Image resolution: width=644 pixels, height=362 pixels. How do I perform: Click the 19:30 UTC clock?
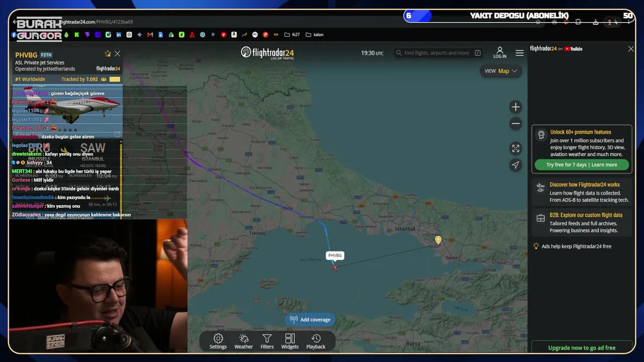tap(372, 53)
